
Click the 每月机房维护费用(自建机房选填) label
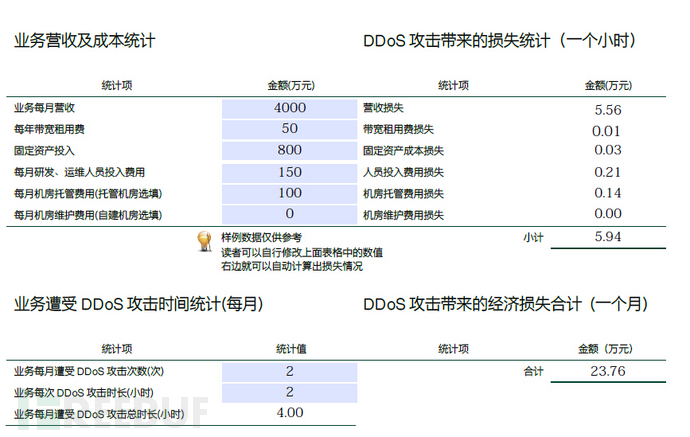(88, 215)
